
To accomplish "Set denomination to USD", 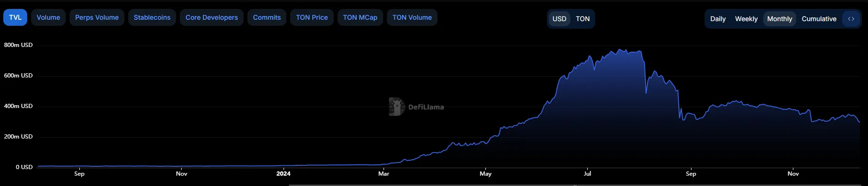I will (x=559, y=19).
